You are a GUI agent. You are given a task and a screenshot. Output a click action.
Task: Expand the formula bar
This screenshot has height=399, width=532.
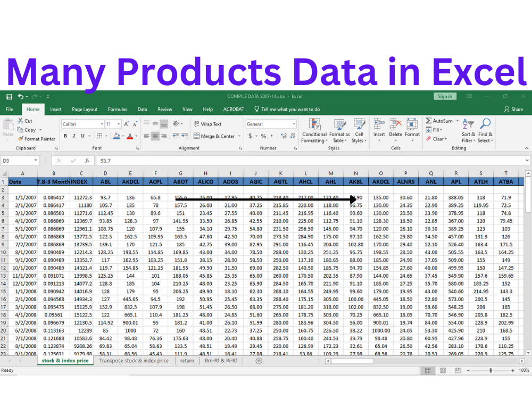(527, 161)
